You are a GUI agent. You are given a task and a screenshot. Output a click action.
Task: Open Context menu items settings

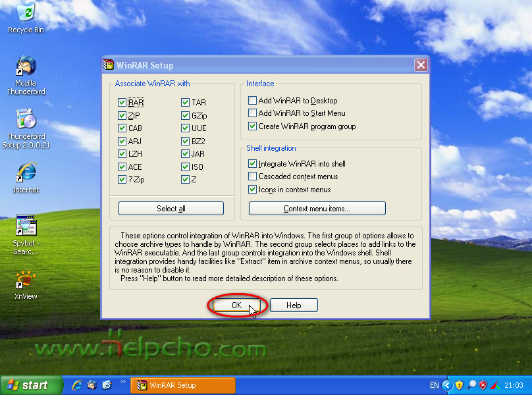point(317,208)
